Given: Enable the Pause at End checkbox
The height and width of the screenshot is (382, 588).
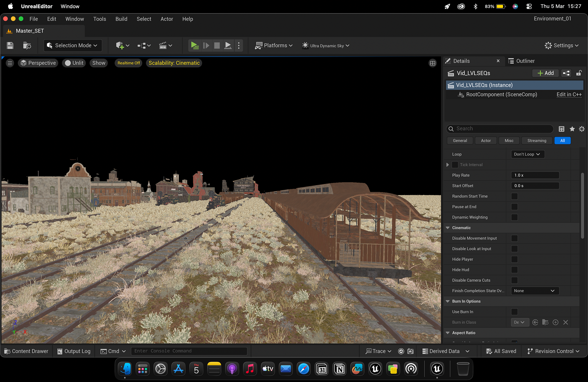Looking at the screenshot, I should 514,207.
